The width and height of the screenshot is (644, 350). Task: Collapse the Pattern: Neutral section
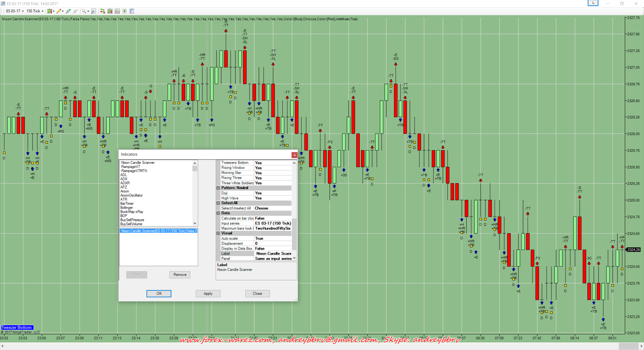(x=218, y=188)
